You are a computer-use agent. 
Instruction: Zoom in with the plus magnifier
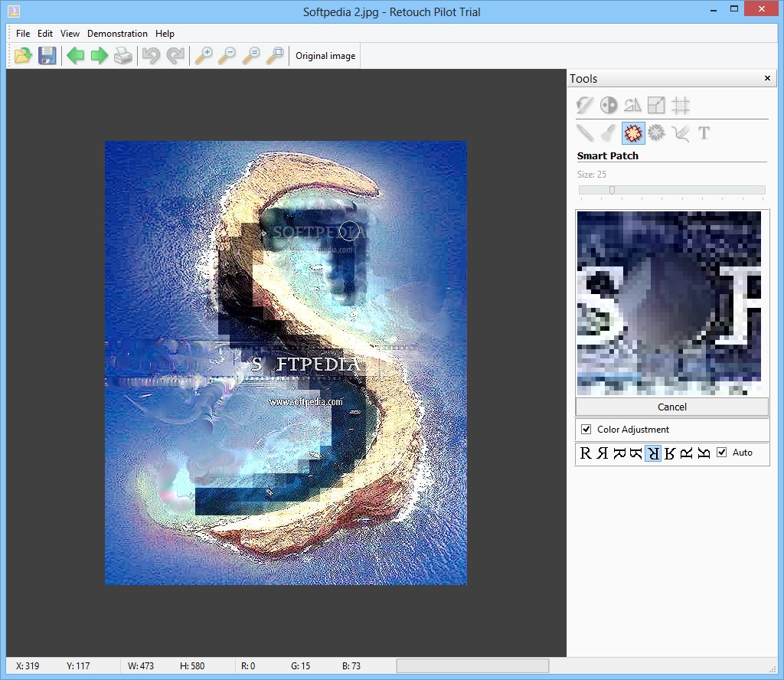point(204,55)
